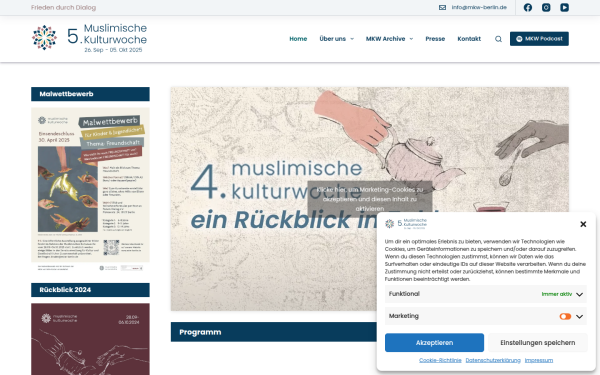Screen dimensions: 600x375
Task: Open the Malwettbewerb poster image
Action: tap(90, 190)
